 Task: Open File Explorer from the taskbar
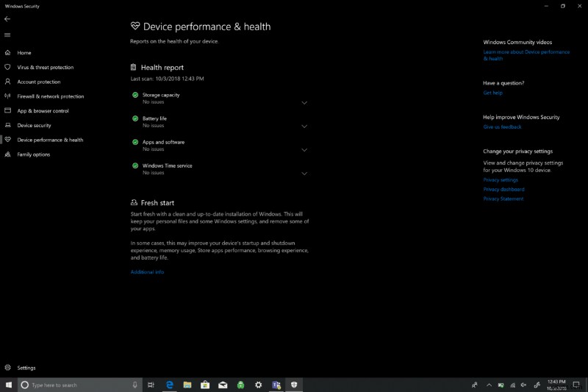tap(187, 385)
